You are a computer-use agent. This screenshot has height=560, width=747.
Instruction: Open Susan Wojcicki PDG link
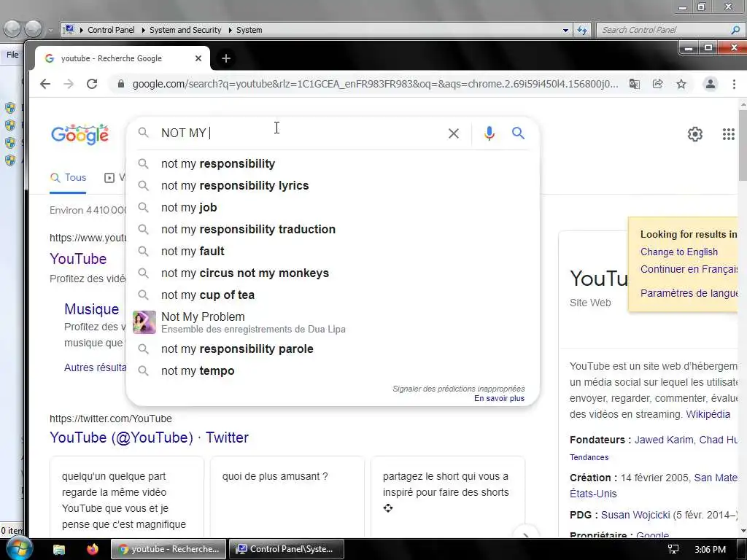coord(635,515)
